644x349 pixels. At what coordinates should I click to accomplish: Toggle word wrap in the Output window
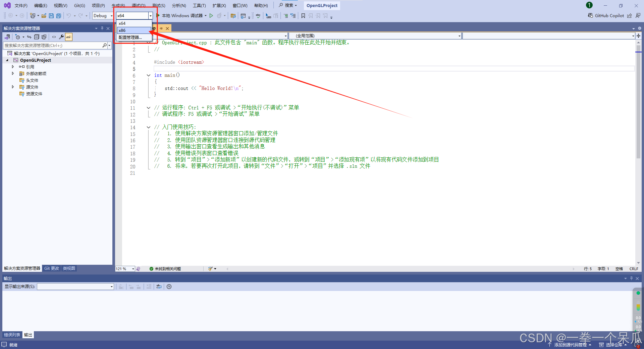[159, 287]
